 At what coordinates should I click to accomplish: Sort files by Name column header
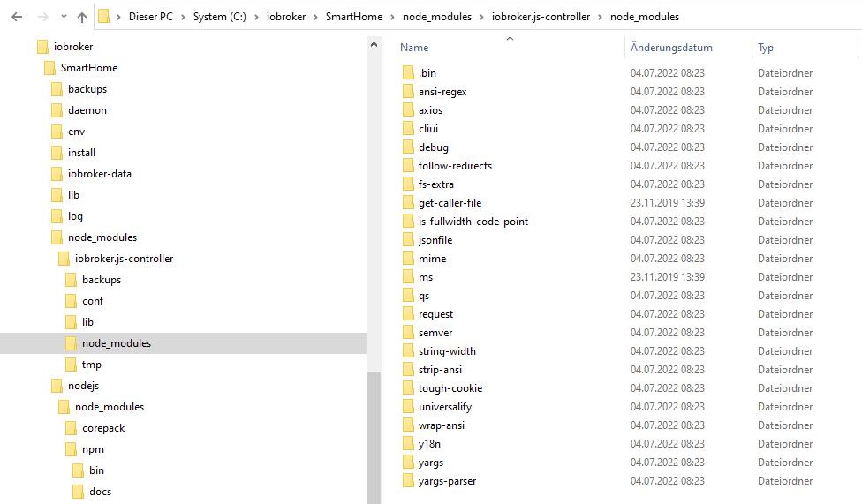click(414, 48)
